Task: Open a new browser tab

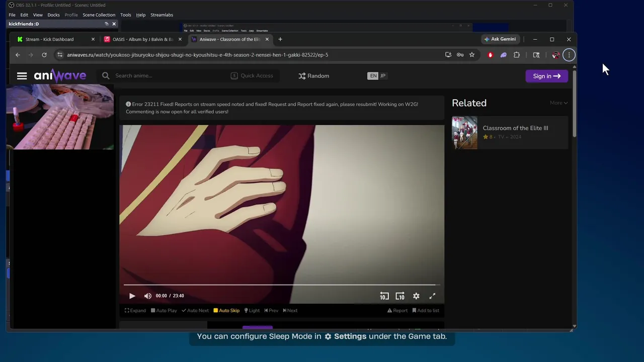Action: click(x=280, y=39)
